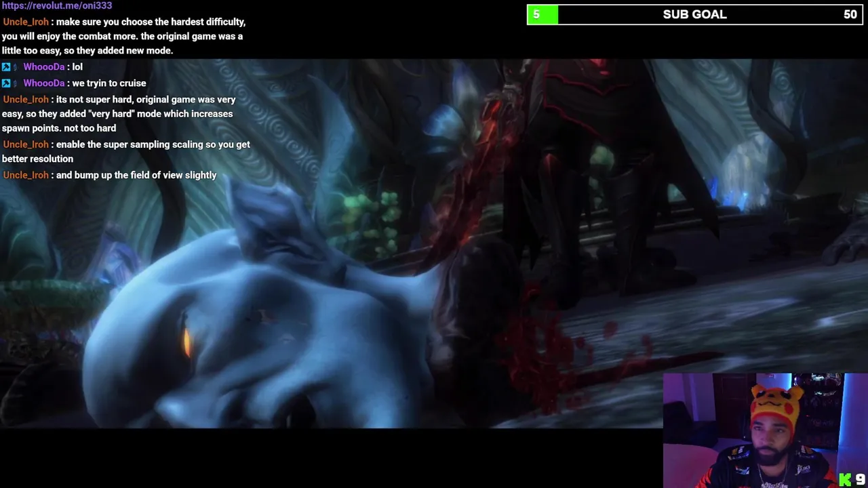Click "spawn points. not too hard" chat line

pyautogui.click(x=59, y=128)
